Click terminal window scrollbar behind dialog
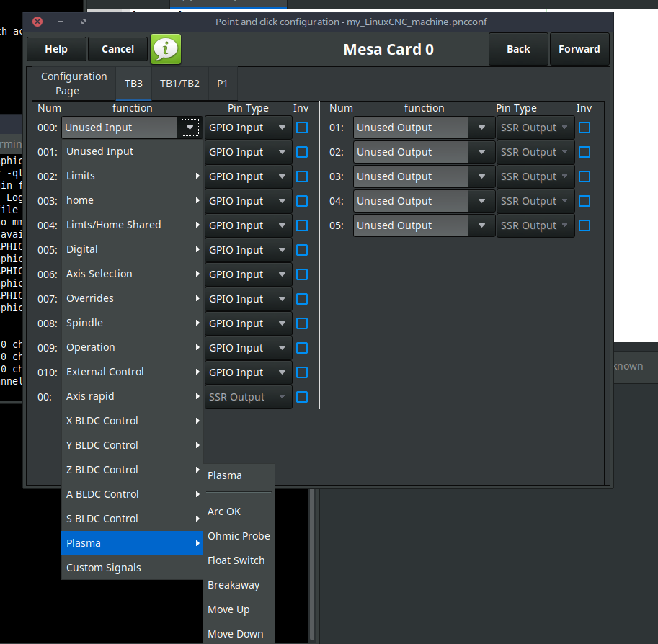 click(312, 565)
